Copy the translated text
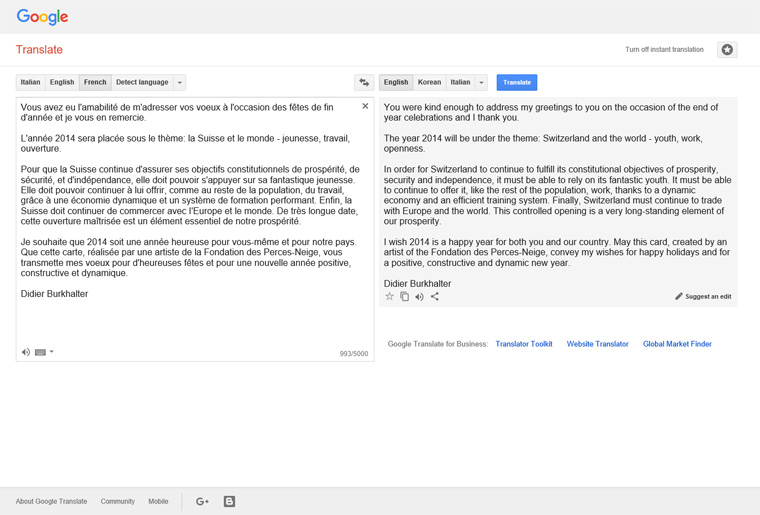The width and height of the screenshot is (760, 515). [405, 297]
